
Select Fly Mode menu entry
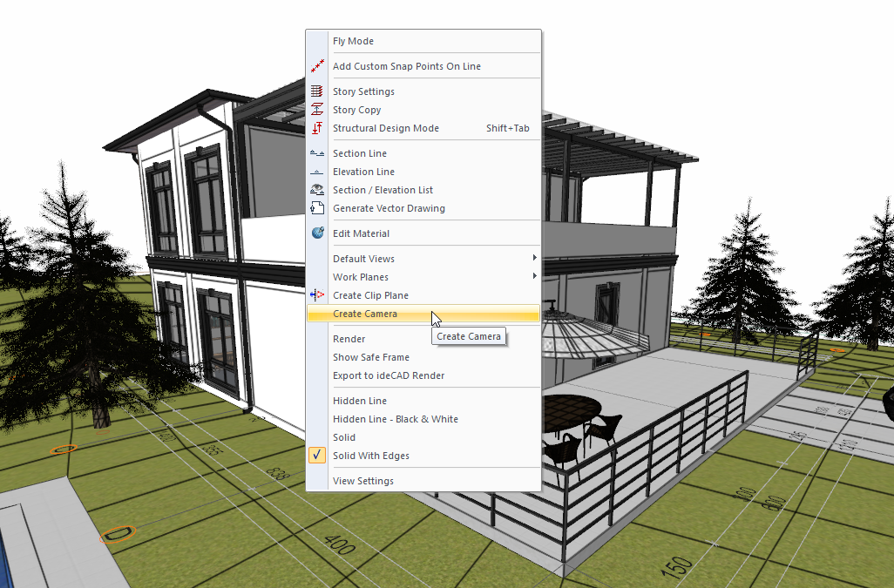[353, 41]
